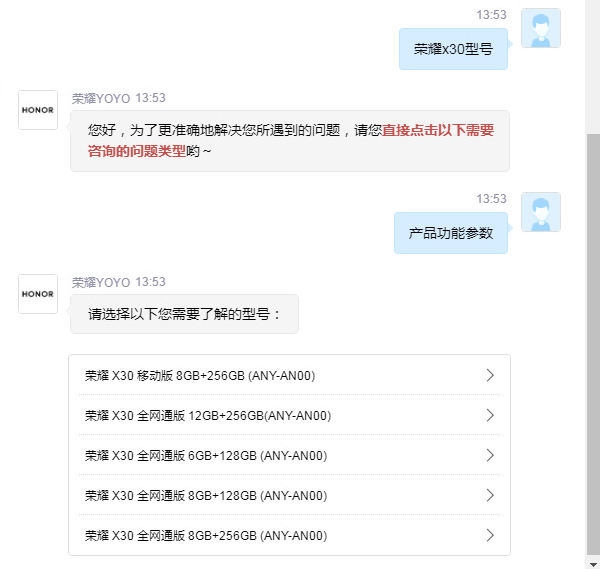
Task: Open chevron arrow for 全网通版 8GB+128GB row
Action: coord(490,495)
